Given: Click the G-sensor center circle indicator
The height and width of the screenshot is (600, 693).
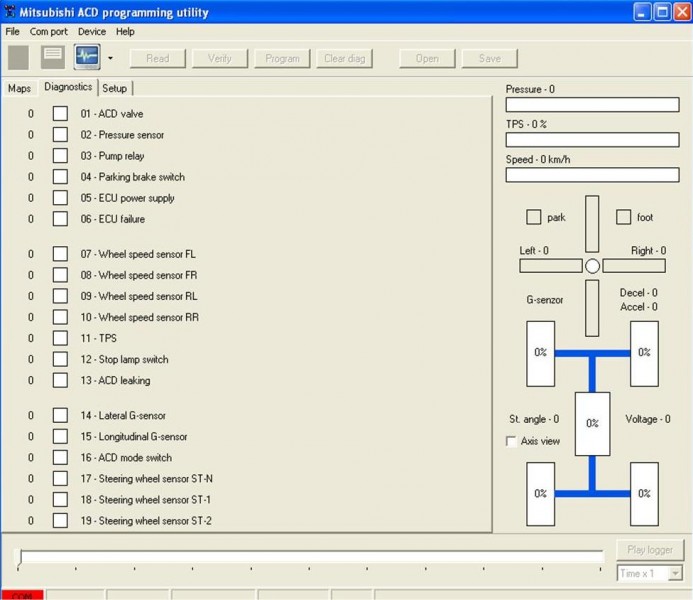Looking at the screenshot, I should pos(592,266).
